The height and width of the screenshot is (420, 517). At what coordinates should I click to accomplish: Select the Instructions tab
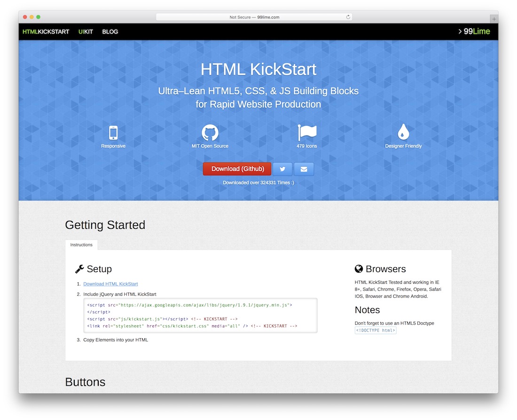[81, 245]
